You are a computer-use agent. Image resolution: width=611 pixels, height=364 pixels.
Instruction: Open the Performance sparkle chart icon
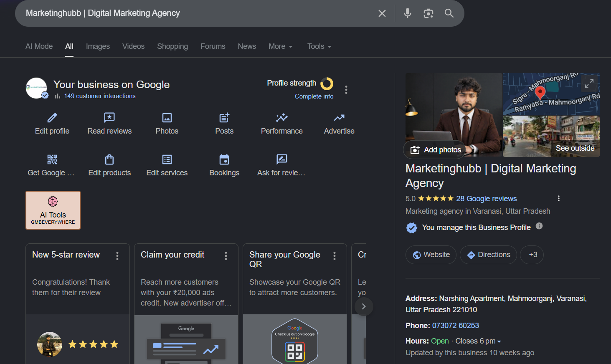coord(282,118)
